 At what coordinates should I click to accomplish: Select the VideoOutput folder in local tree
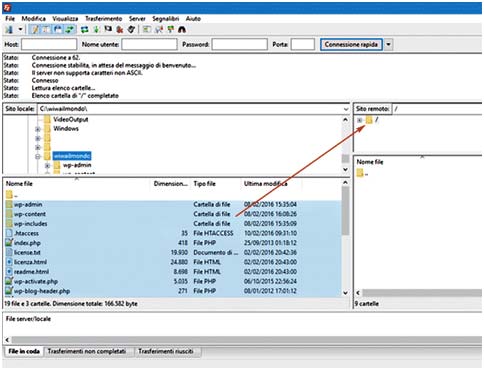tap(70, 119)
